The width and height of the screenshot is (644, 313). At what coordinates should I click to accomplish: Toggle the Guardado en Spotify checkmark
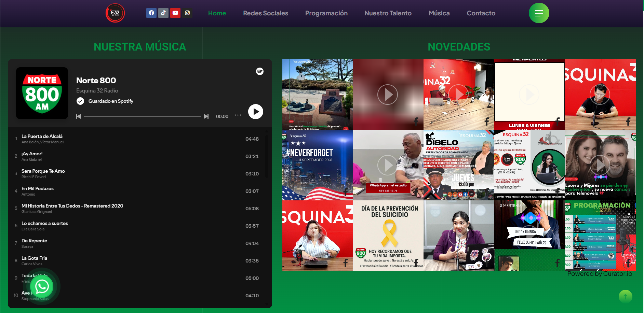(80, 101)
